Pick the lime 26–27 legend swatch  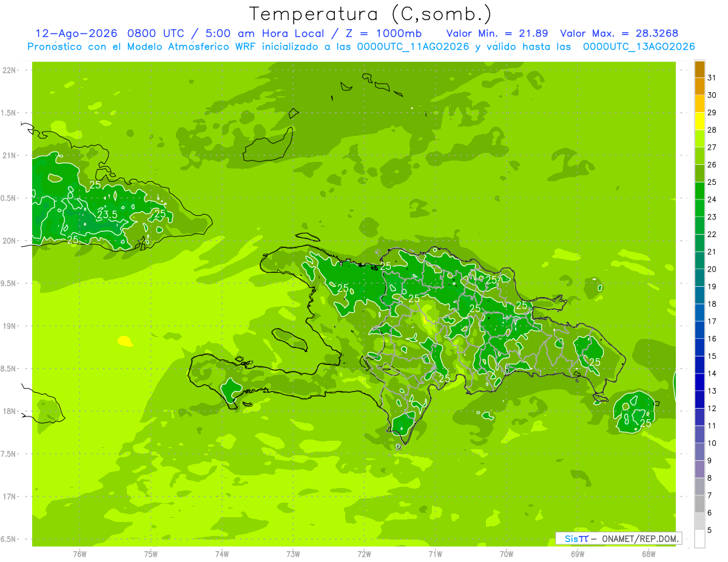click(699, 156)
